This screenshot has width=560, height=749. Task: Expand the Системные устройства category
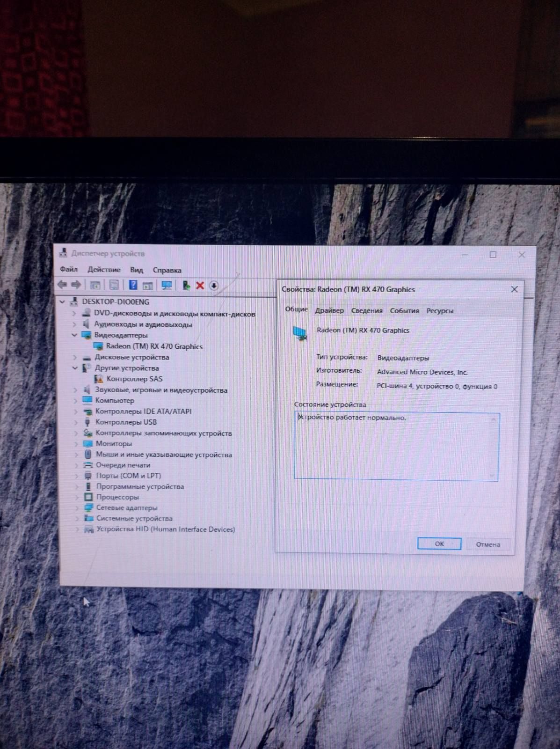tap(77, 519)
